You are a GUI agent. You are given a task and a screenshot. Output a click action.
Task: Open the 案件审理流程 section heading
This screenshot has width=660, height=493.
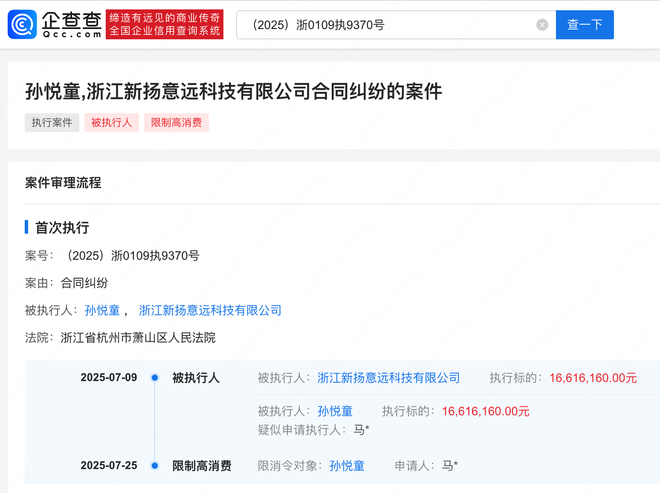[63, 183]
